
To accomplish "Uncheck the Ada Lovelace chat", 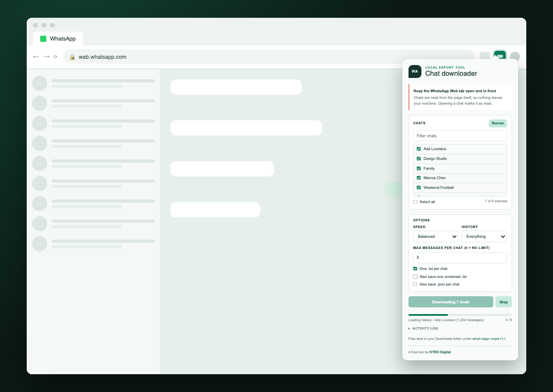I will [419, 149].
